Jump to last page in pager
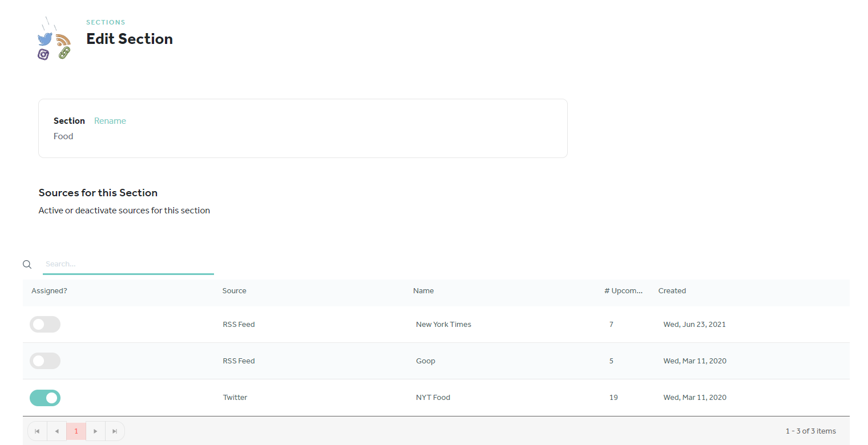Image resolution: width=868 pixels, height=445 pixels. click(x=115, y=431)
